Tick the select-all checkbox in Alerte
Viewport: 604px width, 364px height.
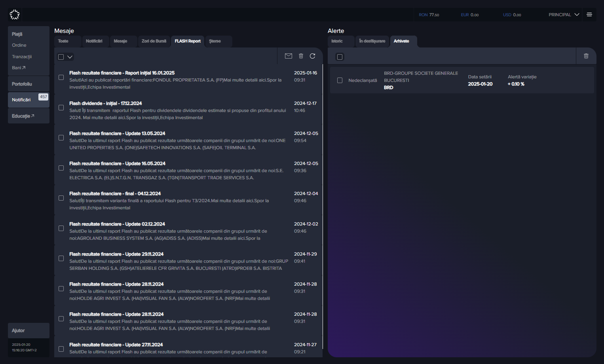click(340, 57)
